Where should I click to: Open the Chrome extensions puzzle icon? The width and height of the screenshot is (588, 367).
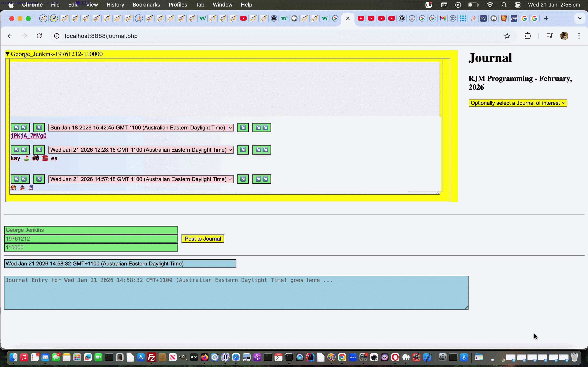pos(528,36)
